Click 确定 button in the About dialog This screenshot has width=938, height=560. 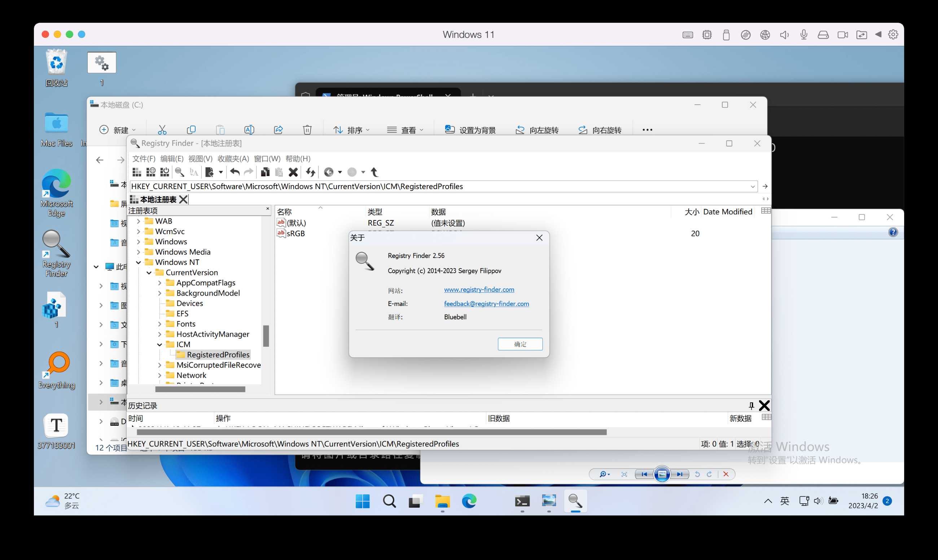(520, 344)
